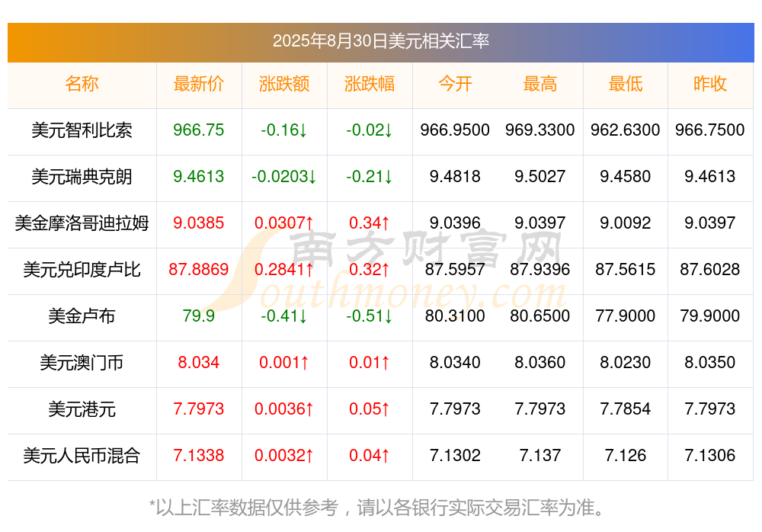This screenshot has width=762, height=532.
Task: Click the row name 美元兑印度卢比
Action: 82,269
